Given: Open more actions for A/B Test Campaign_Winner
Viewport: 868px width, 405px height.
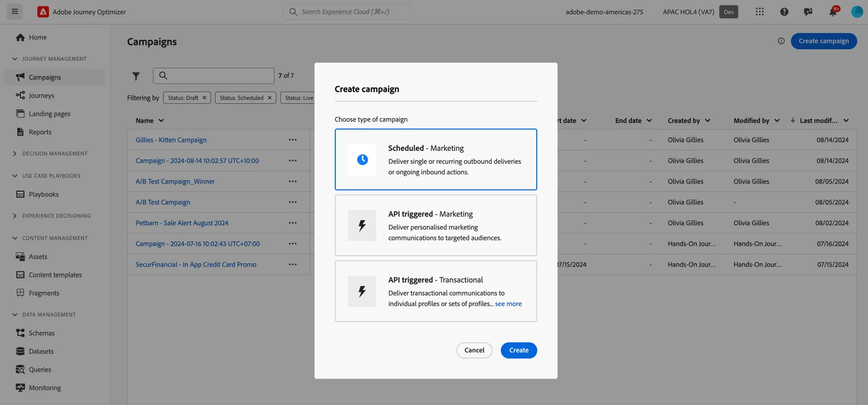Looking at the screenshot, I should click(x=293, y=181).
